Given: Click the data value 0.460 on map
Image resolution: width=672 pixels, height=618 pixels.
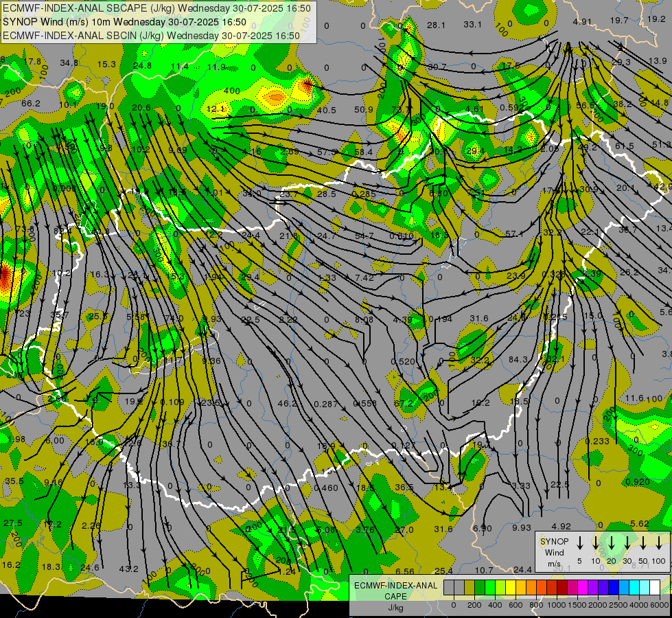Looking at the screenshot, I should 326,488.
